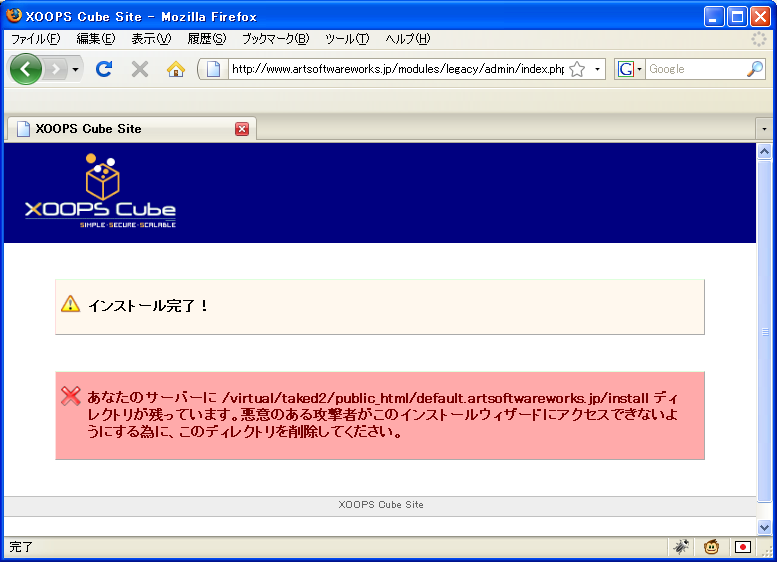This screenshot has height=562, width=777.
Task: Open the ブックマーク(B) menu
Action: [x=275, y=39]
